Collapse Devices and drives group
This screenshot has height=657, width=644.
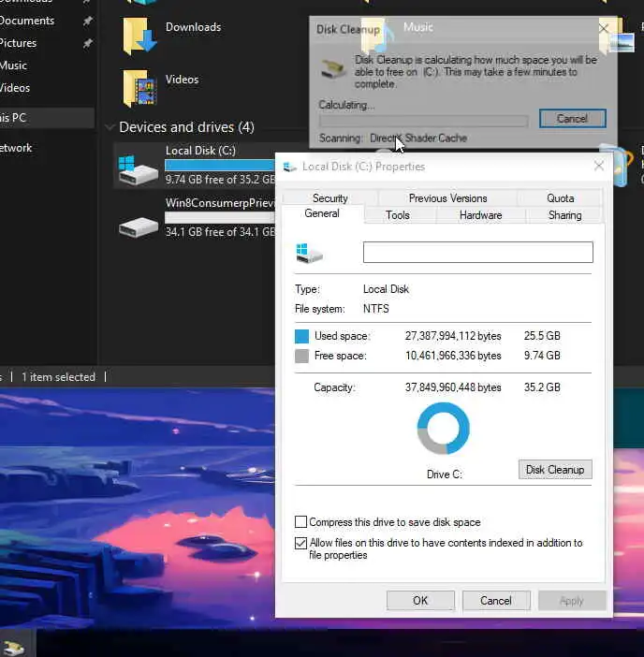tap(110, 127)
